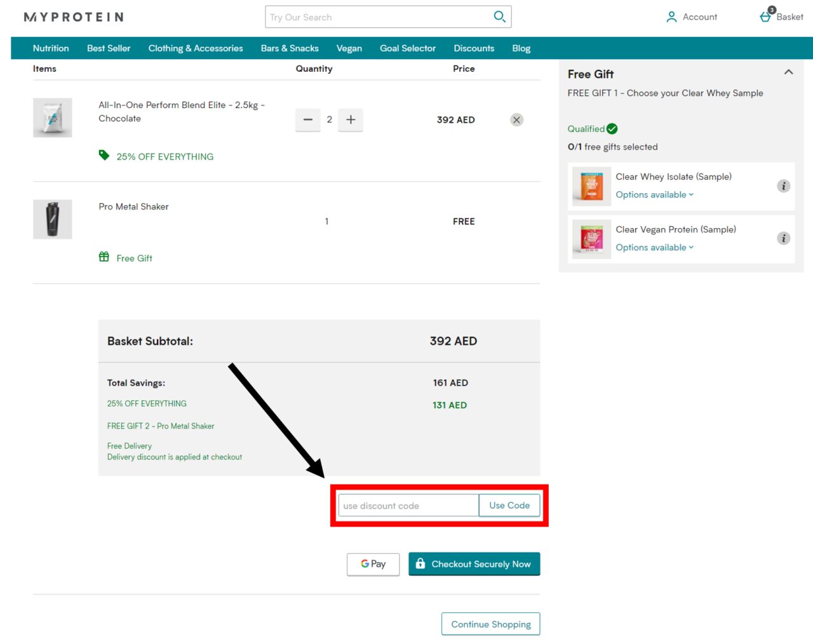Open the Bars & Snacks menu
Screen dimensions: 813x644
[290, 48]
